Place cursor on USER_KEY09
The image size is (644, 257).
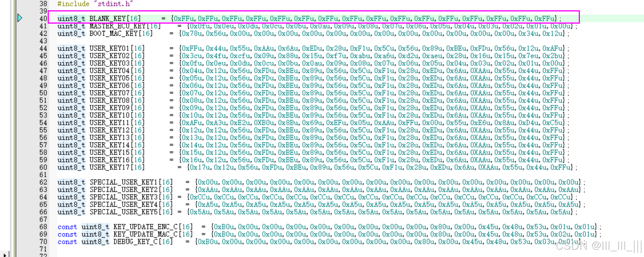point(109,108)
